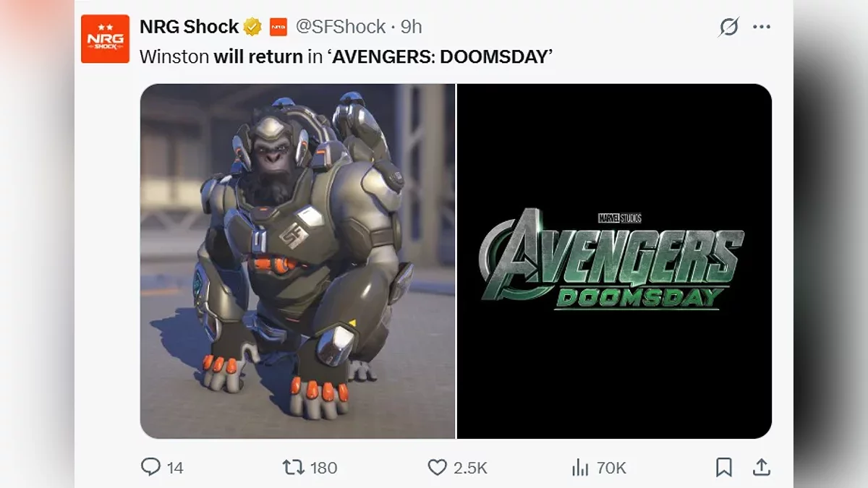
Task: Click the tweet text about Winston
Action: click(x=346, y=56)
